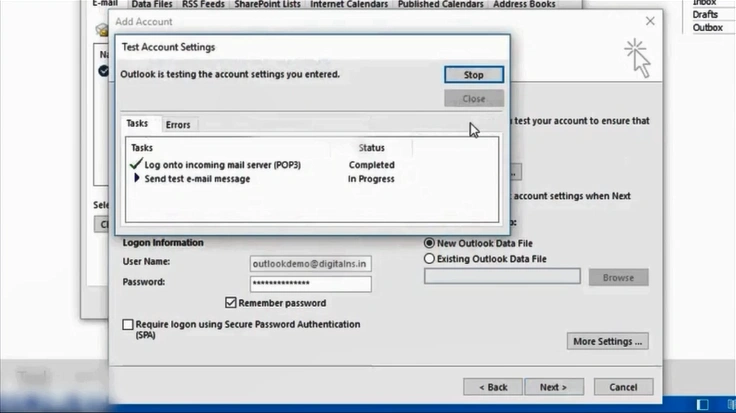The image size is (736, 413).
Task: Click the in-progress arrow beside Send test
Action: (x=137, y=178)
